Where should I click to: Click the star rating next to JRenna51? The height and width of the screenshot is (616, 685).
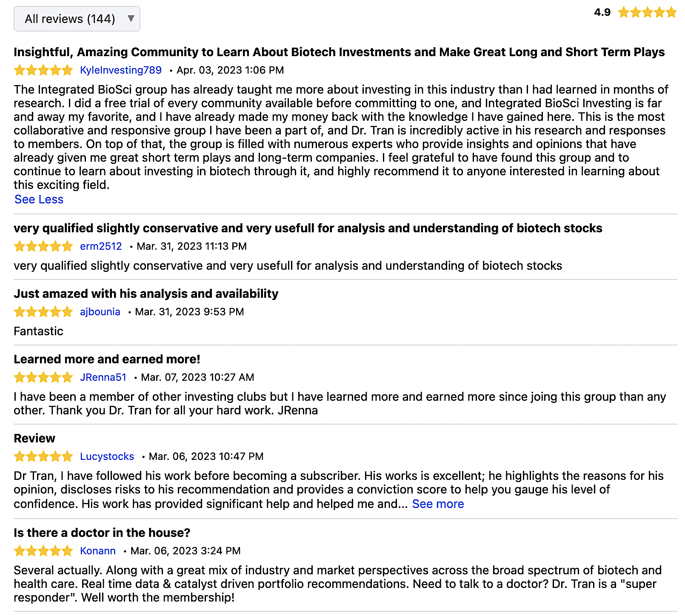click(x=43, y=377)
